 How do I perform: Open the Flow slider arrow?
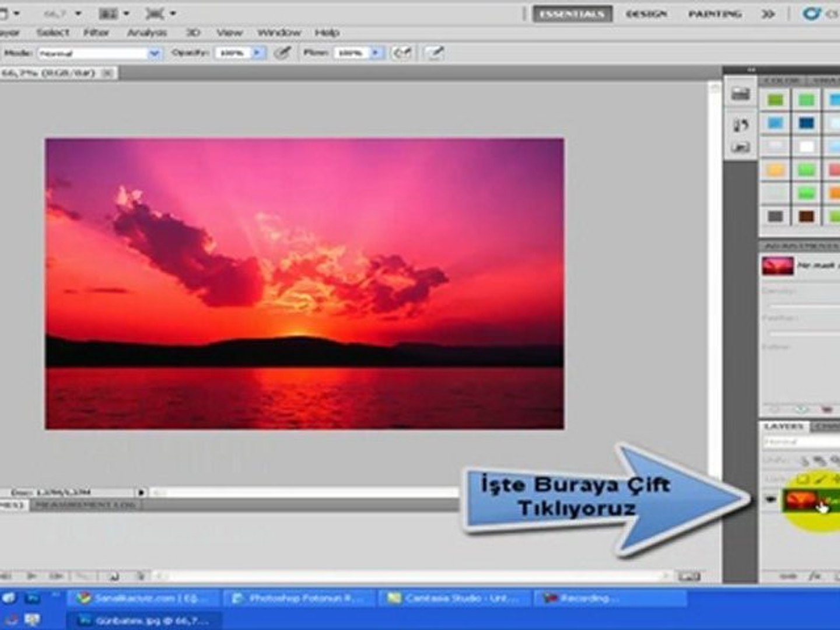click(376, 53)
